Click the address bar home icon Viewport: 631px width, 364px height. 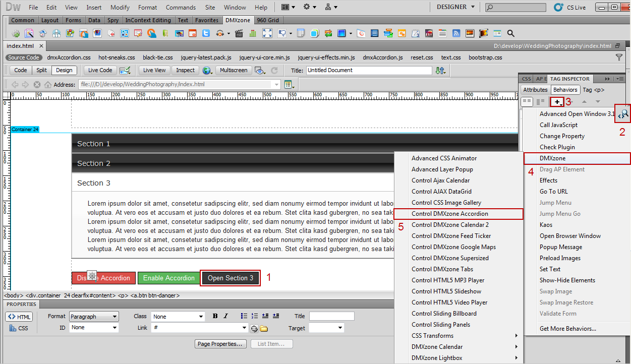click(x=48, y=84)
